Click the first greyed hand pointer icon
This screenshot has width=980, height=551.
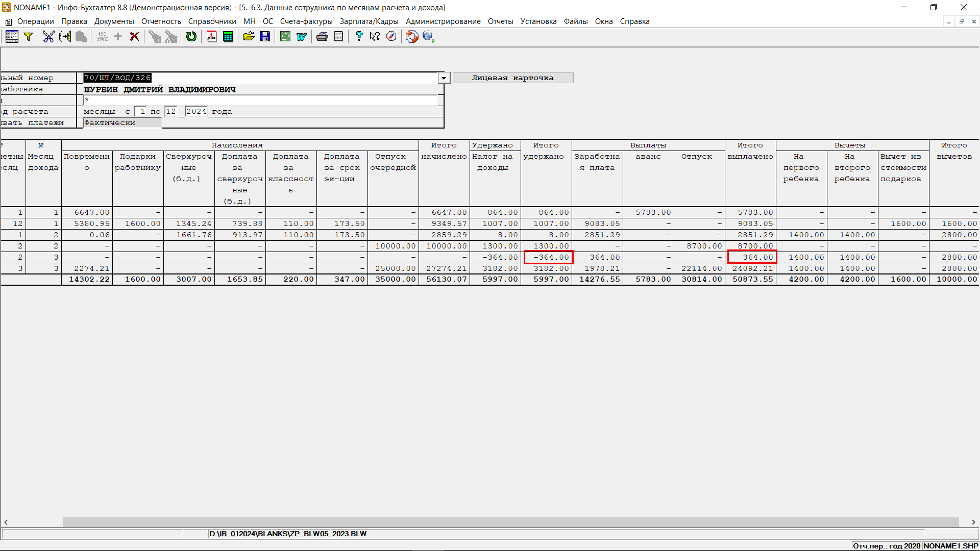pyautogui.click(x=155, y=37)
